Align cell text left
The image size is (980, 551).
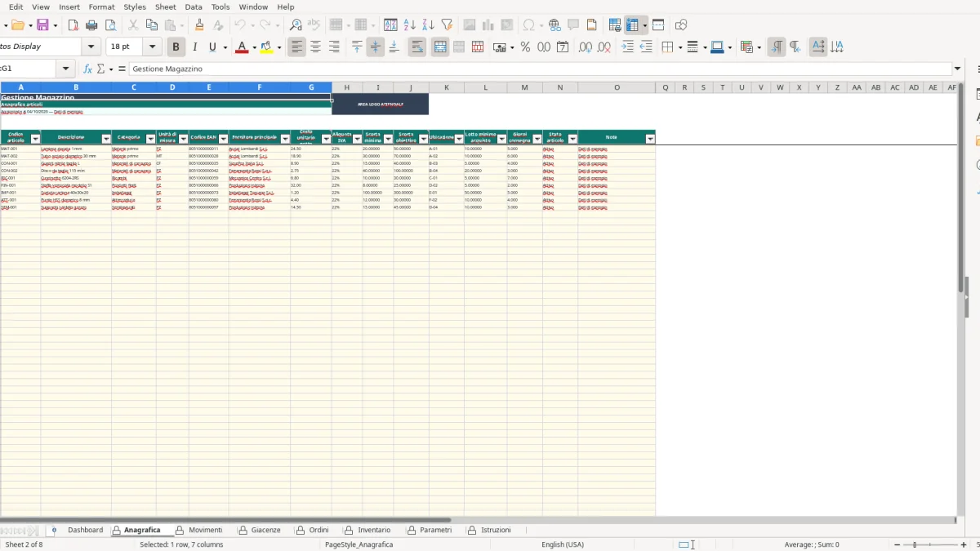(296, 47)
